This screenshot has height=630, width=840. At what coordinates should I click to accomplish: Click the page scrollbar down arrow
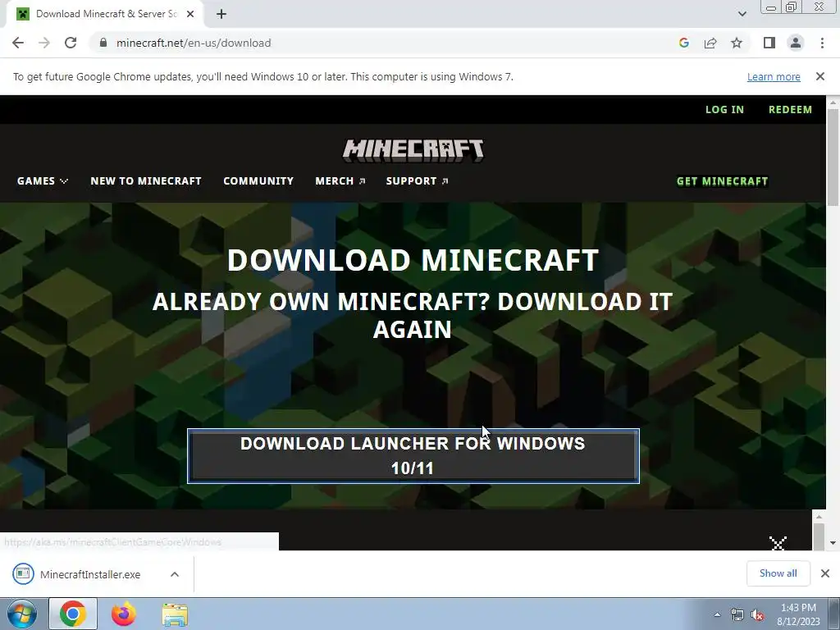(833, 543)
